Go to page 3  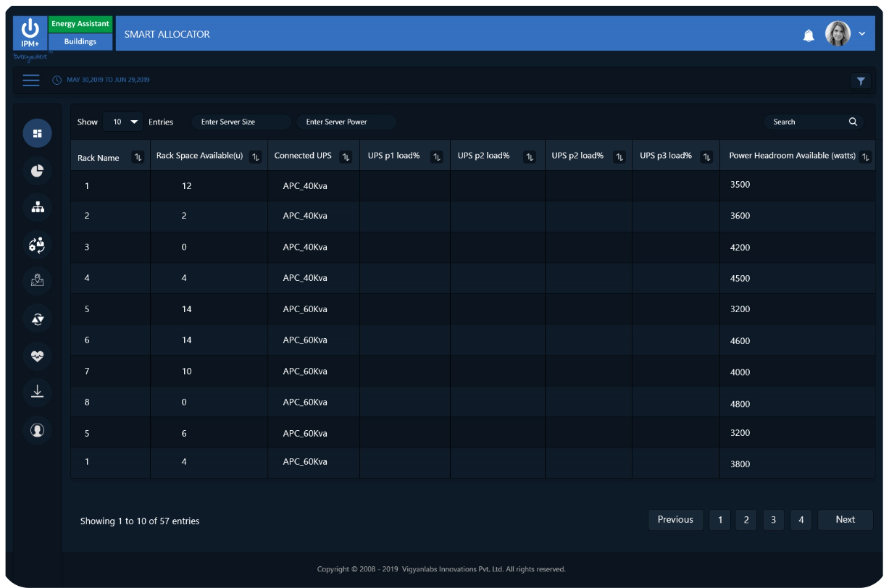pyautogui.click(x=774, y=520)
